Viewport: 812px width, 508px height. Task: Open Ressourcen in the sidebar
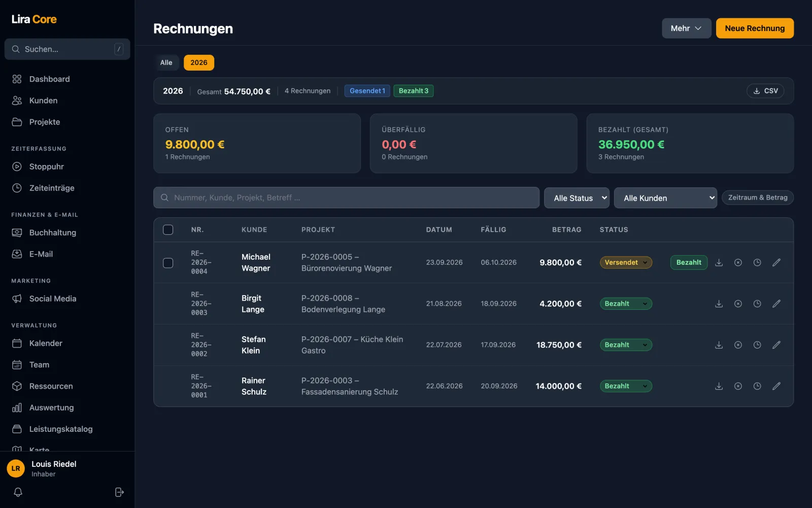(x=67, y=386)
